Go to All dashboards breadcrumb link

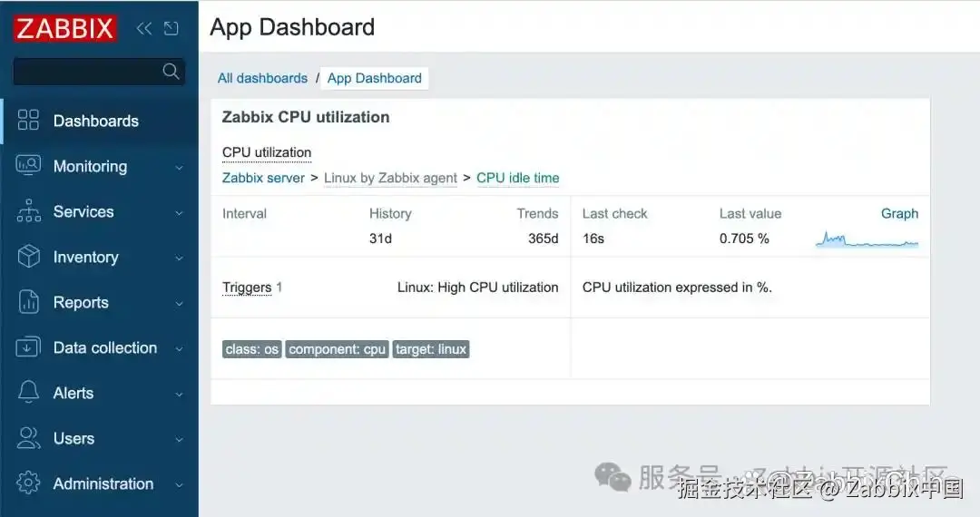click(262, 78)
